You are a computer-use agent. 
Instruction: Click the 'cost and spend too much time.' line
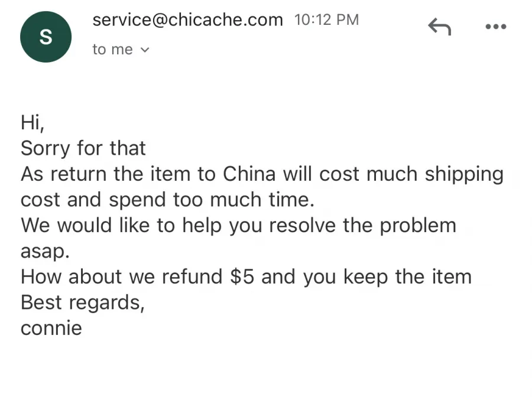168,200
